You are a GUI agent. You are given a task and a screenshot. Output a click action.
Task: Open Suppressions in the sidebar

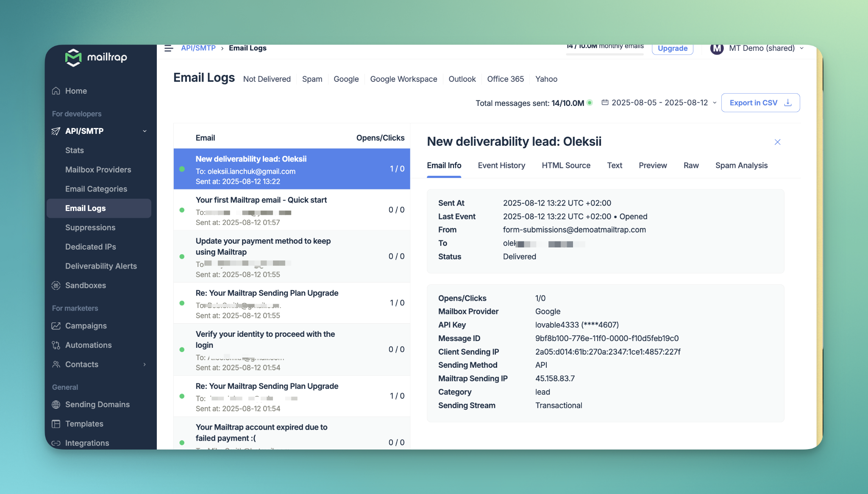click(90, 228)
